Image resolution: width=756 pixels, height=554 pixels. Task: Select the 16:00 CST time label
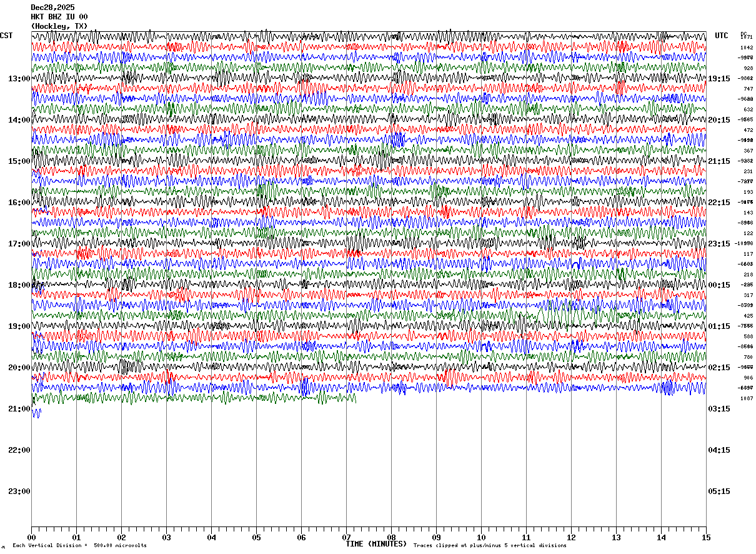(x=19, y=203)
